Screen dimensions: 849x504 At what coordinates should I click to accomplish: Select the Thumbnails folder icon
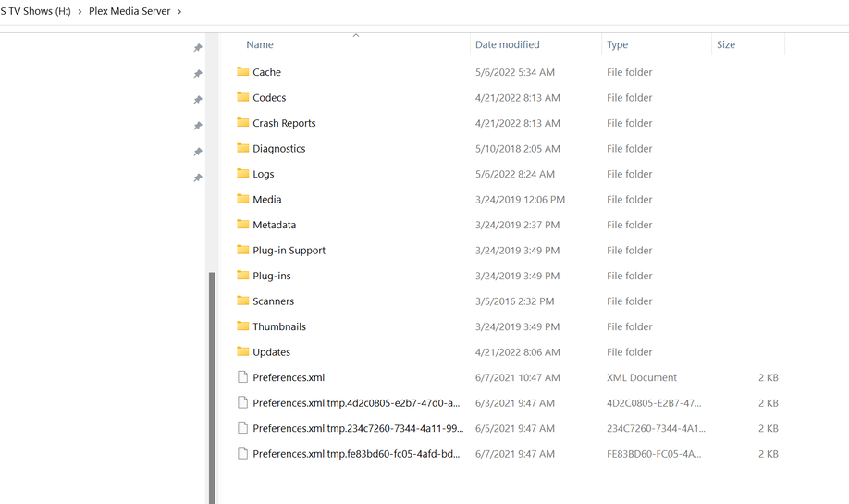243,326
